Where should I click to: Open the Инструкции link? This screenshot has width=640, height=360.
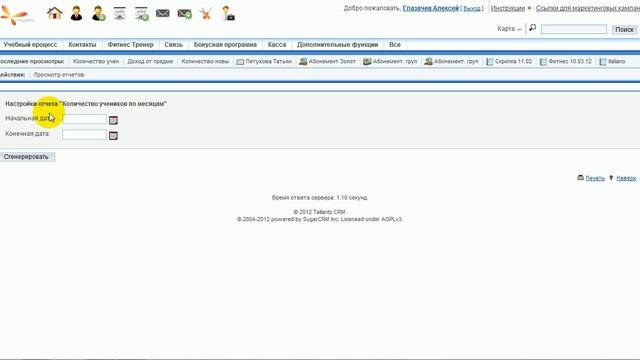[508, 8]
